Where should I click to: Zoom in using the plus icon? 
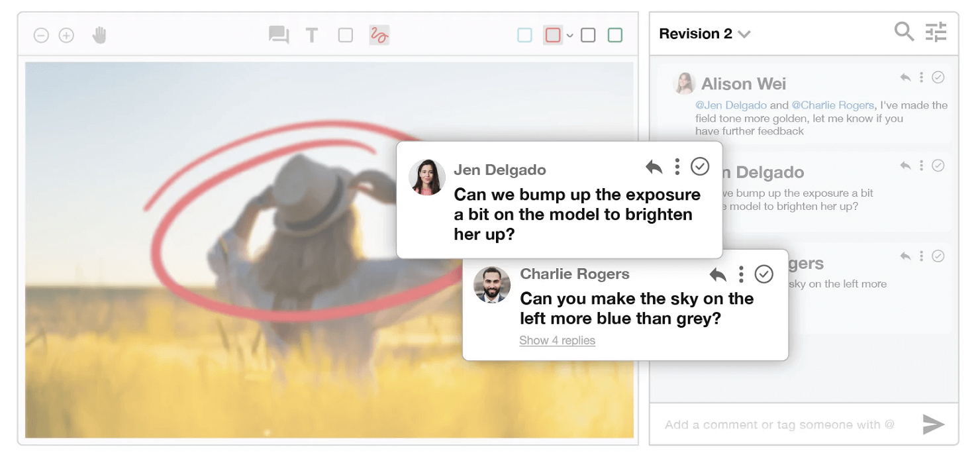point(66,35)
